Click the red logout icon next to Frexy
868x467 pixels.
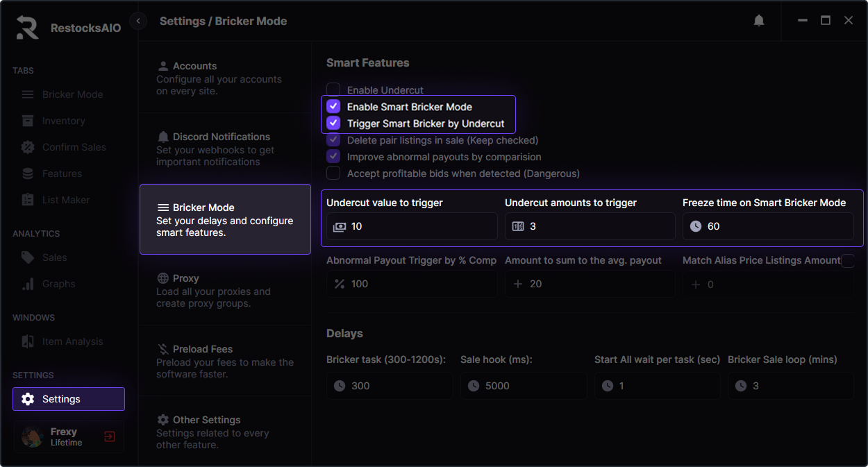point(110,436)
